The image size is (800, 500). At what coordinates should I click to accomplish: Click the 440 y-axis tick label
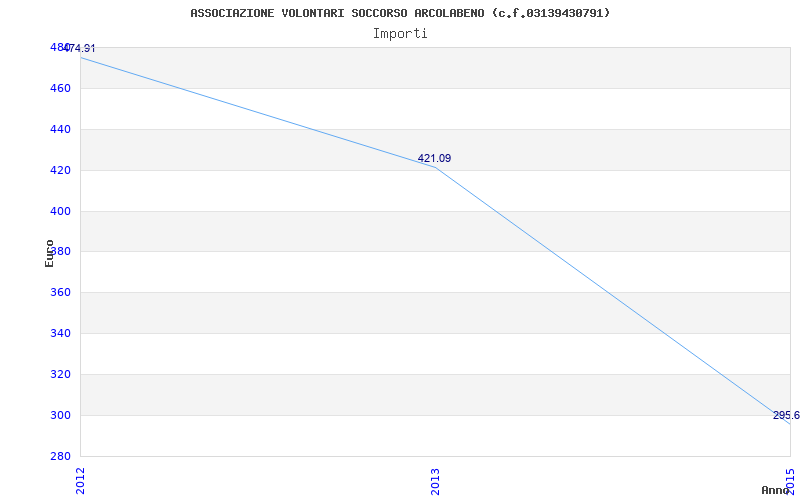pos(59,129)
